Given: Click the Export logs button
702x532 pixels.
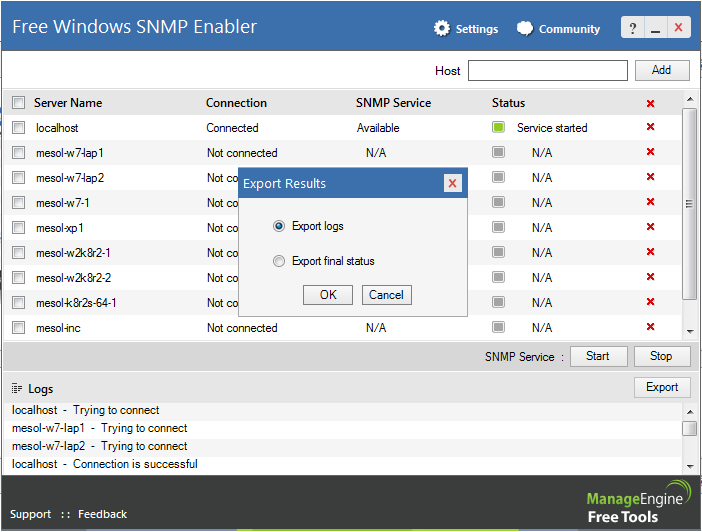Looking at the screenshot, I should point(662,387).
